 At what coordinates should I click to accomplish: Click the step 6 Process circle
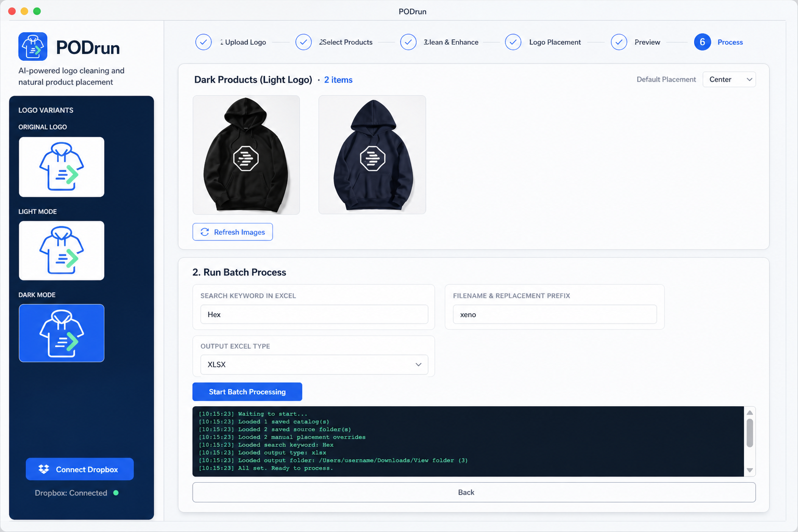pos(702,42)
